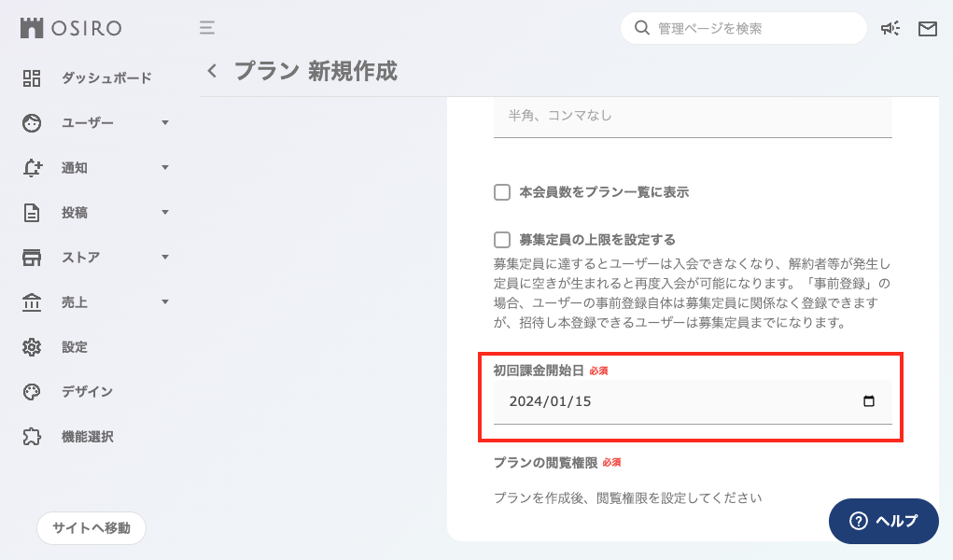Click the ユーザー sidebar icon

click(32, 122)
